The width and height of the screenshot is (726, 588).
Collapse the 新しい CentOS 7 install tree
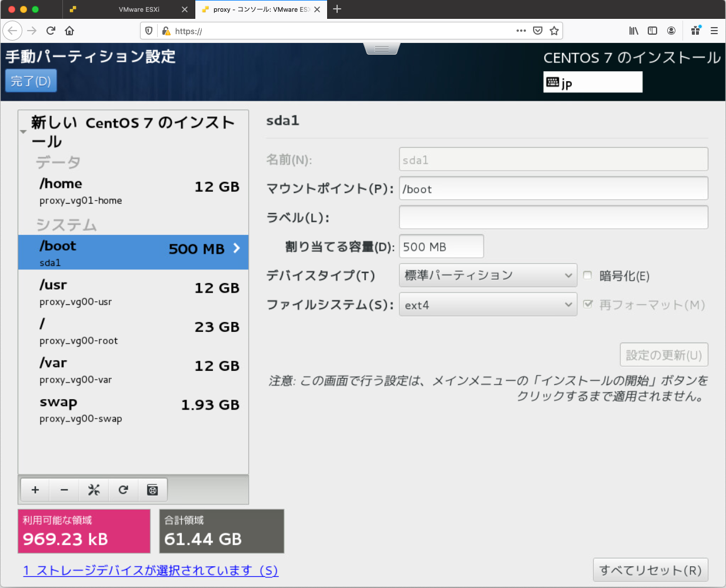pyautogui.click(x=24, y=132)
